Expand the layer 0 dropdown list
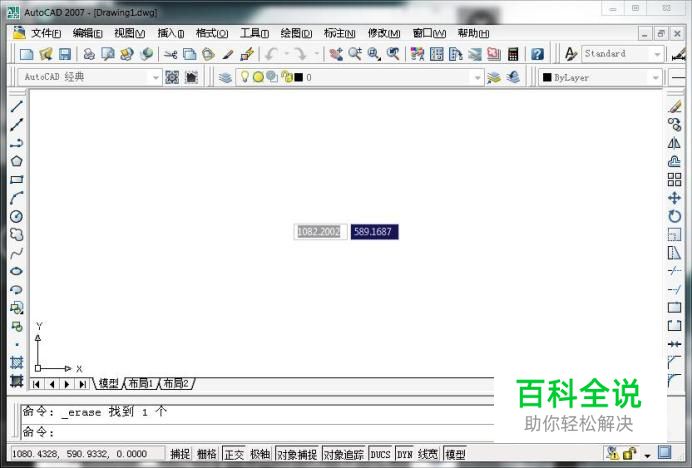The width and height of the screenshot is (692, 468). point(478,78)
